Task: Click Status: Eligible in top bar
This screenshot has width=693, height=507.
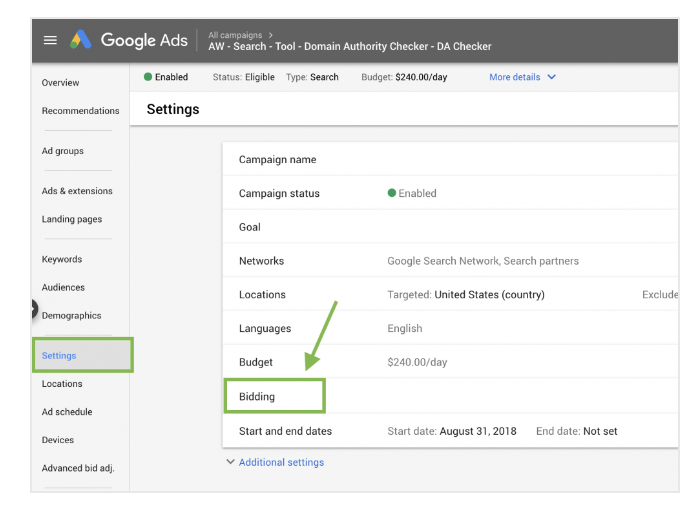Action: [244, 77]
